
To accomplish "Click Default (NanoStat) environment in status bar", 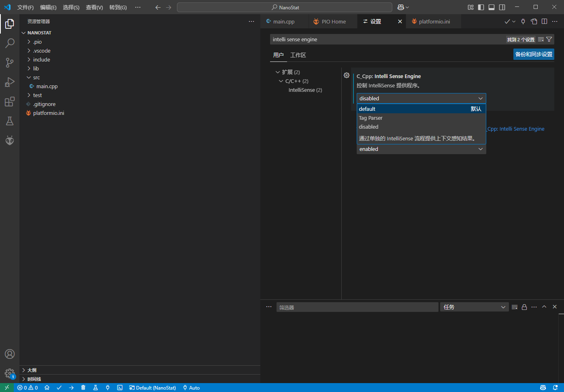I will tap(153, 388).
